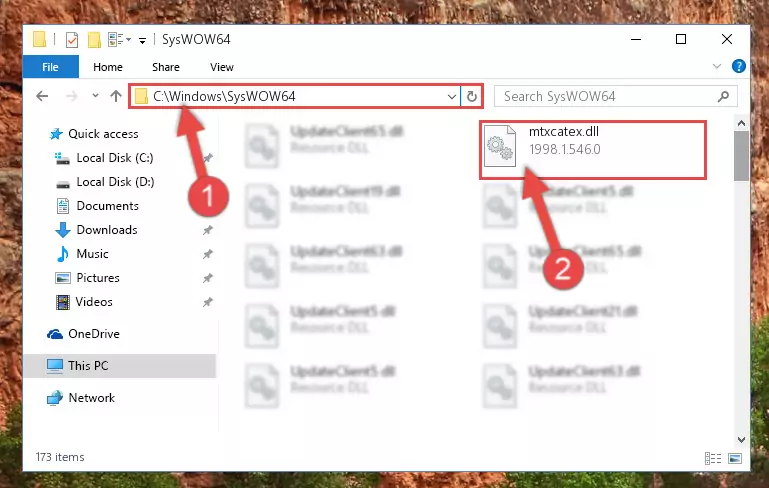Open Local Disk (D:) in sidebar

[115, 182]
